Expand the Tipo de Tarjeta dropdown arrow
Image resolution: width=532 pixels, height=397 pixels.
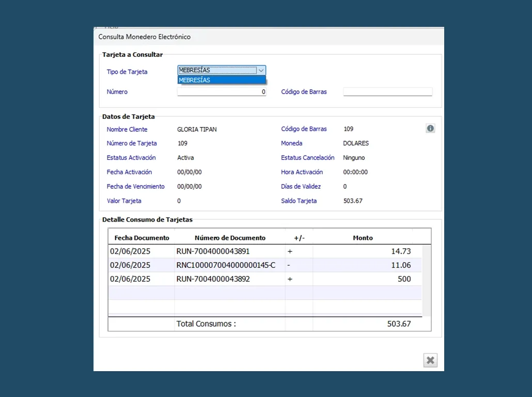coord(261,70)
